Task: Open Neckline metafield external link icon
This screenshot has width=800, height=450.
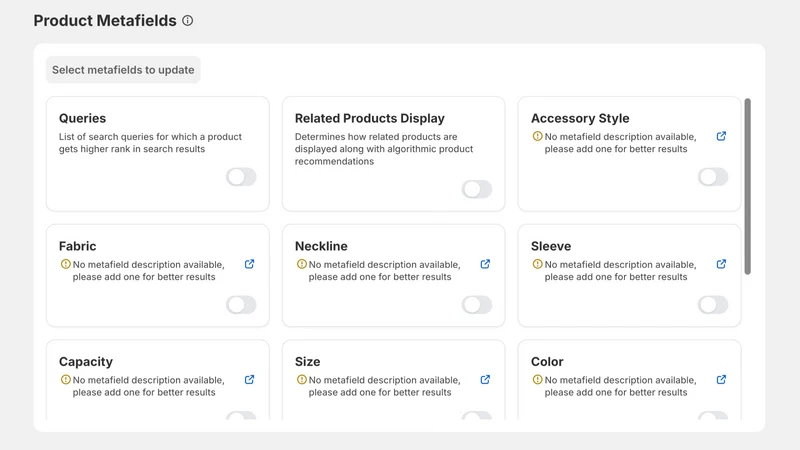Action: coord(485,264)
